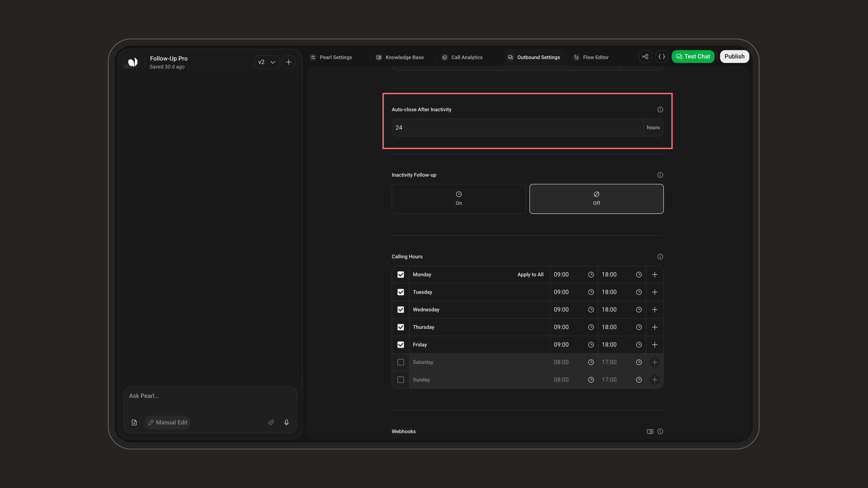Click the Publish button

pyautogui.click(x=734, y=57)
